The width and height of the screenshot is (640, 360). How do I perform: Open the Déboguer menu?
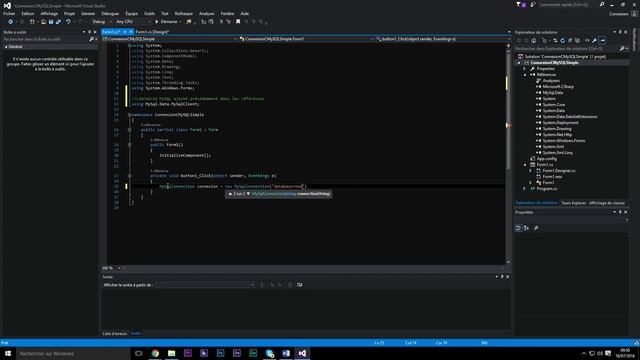(110, 13)
